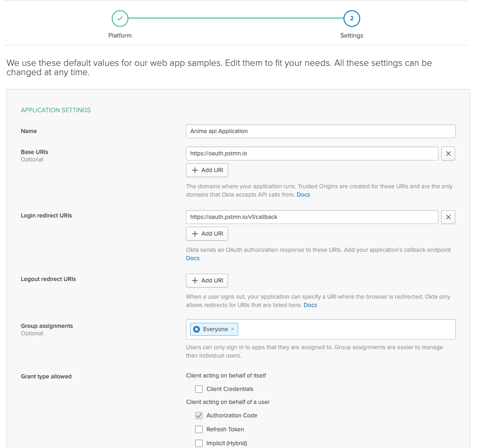
Task: Remove Everyone group using small x
Action: pyautogui.click(x=233, y=329)
